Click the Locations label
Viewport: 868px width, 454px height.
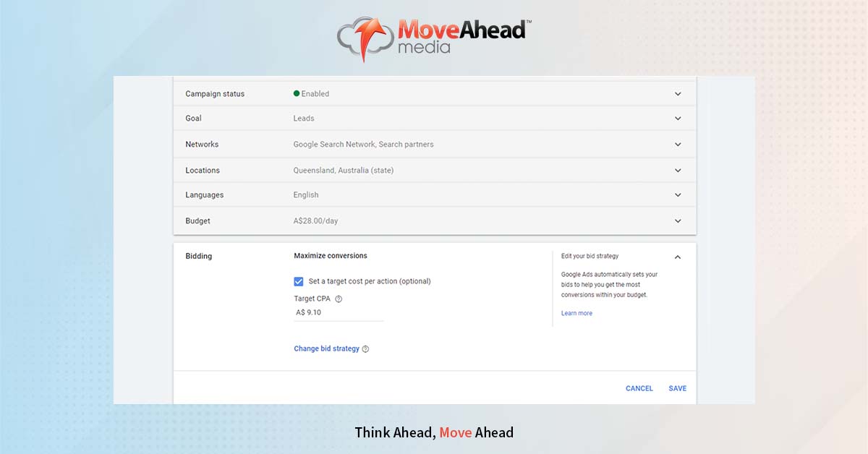tap(203, 171)
